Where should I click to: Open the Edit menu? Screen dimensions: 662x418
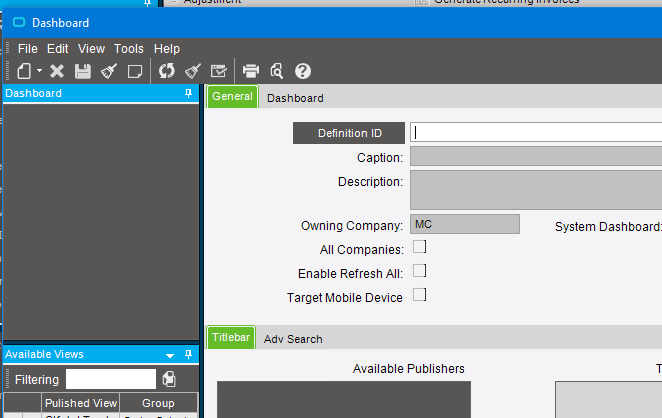coord(57,49)
